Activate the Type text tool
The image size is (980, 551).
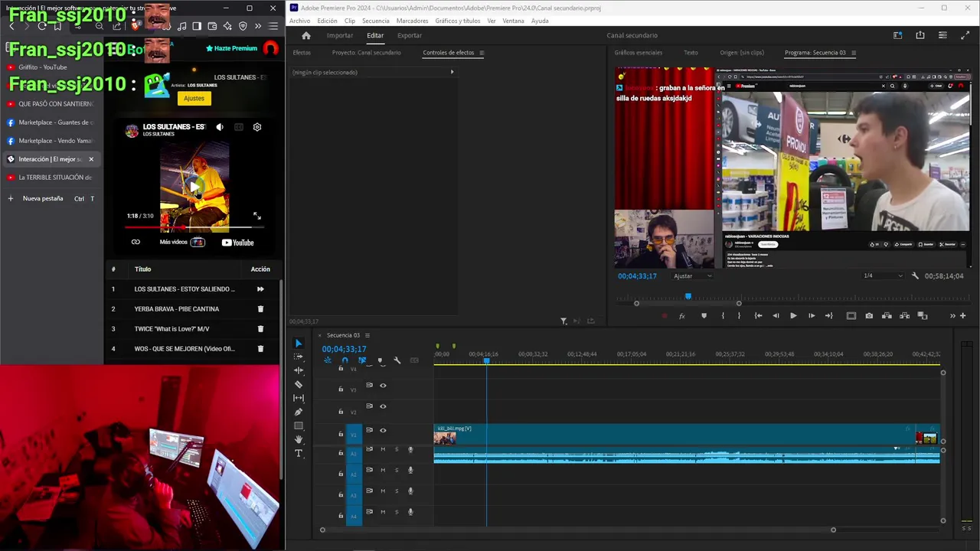[x=299, y=453]
